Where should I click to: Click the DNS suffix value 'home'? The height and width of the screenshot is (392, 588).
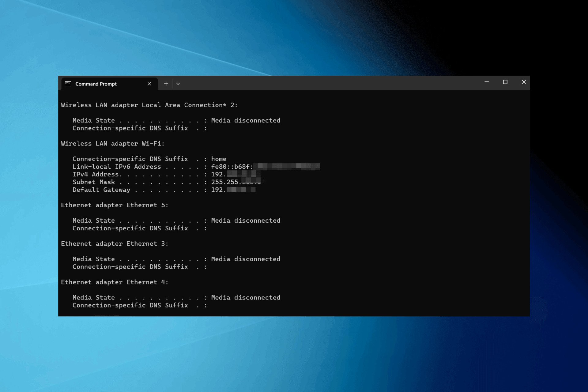click(x=219, y=159)
